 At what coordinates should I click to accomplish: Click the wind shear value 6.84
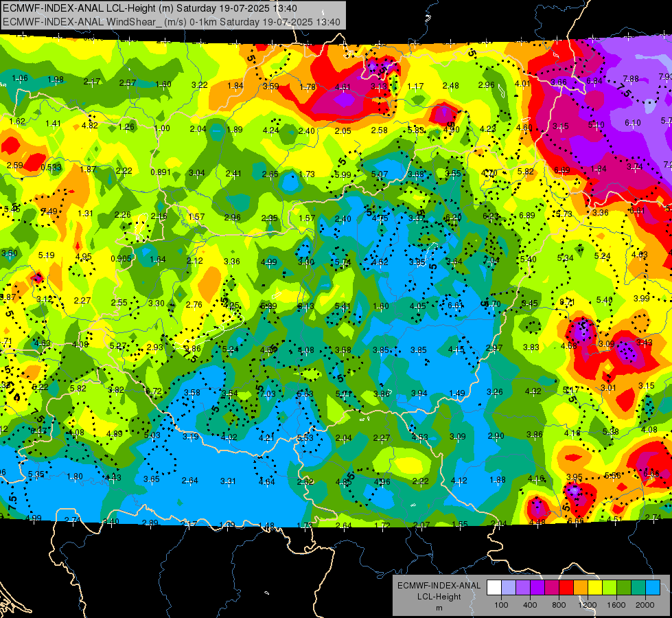594,80
